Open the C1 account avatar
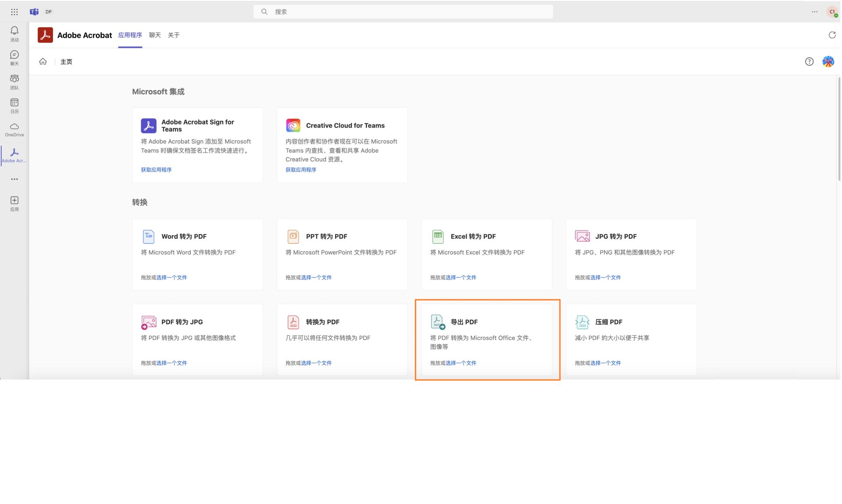The width and height of the screenshot is (842, 504). tap(832, 12)
